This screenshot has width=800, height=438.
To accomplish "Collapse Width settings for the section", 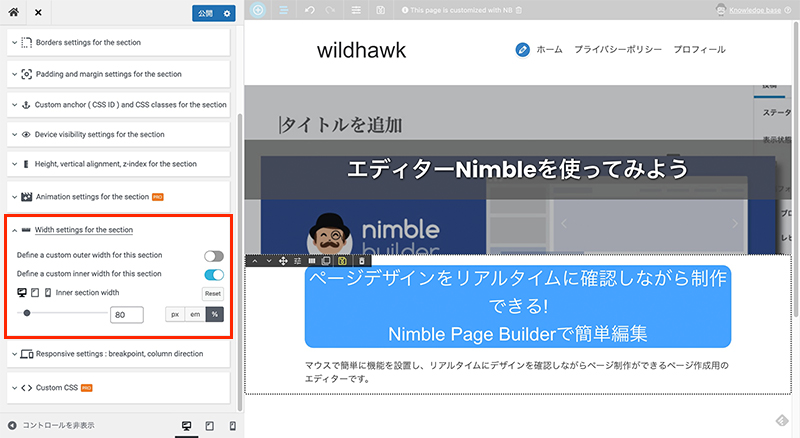I will 90,230.
